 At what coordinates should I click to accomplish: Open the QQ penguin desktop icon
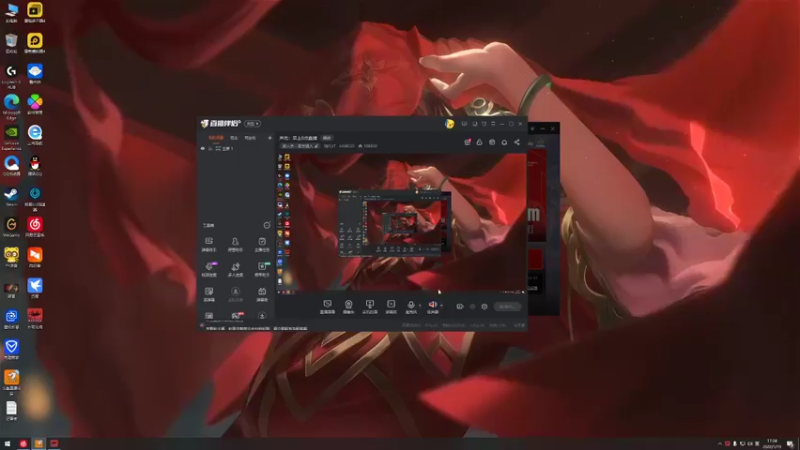(35, 166)
